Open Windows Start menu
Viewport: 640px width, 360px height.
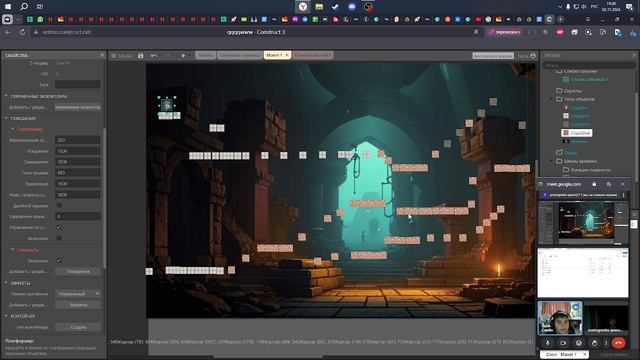[x=8, y=7]
